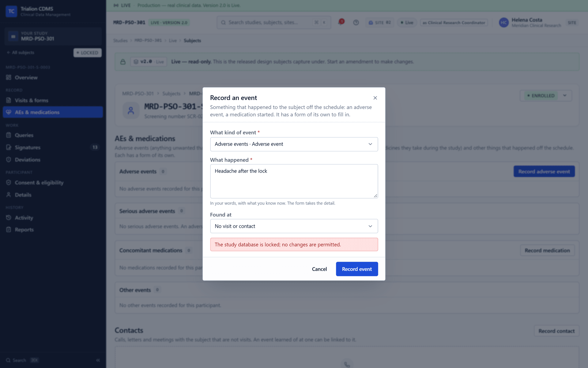Click the LOCKED badge in sidebar
The width and height of the screenshot is (588, 368).
click(x=88, y=53)
